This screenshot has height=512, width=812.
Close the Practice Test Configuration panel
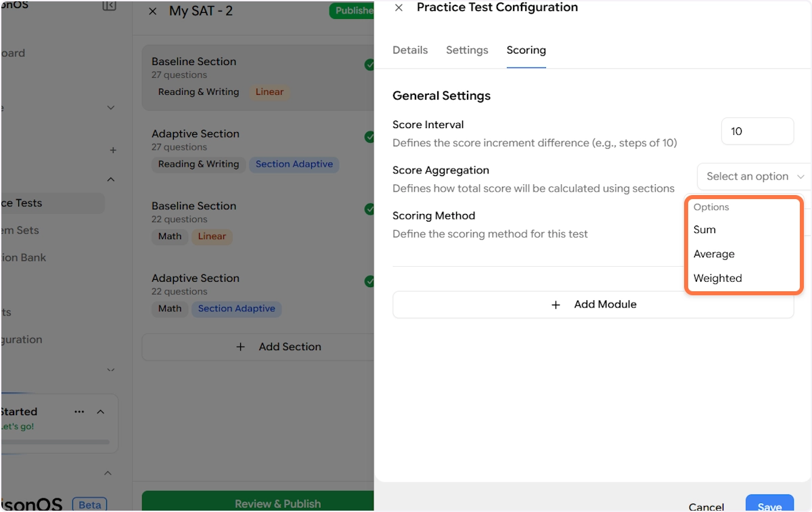click(399, 8)
